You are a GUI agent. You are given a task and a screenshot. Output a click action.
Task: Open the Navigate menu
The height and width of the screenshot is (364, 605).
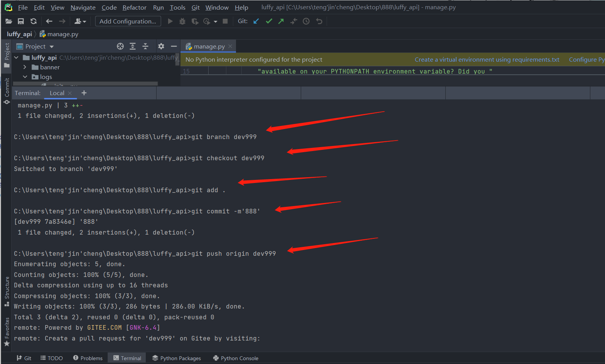(x=83, y=7)
